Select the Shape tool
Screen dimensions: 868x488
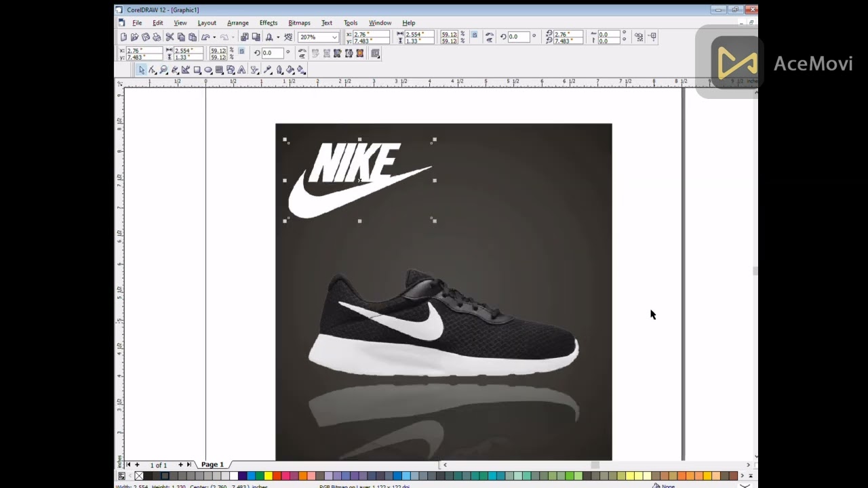coord(152,70)
